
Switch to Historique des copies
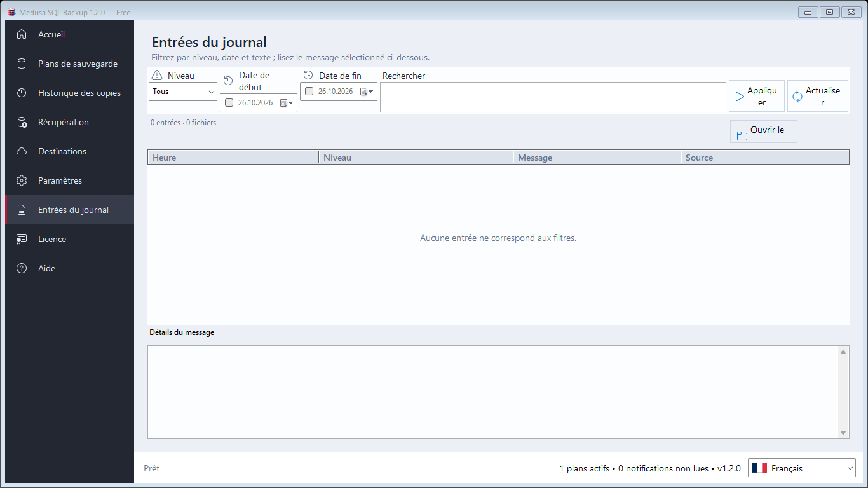tap(70, 93)
